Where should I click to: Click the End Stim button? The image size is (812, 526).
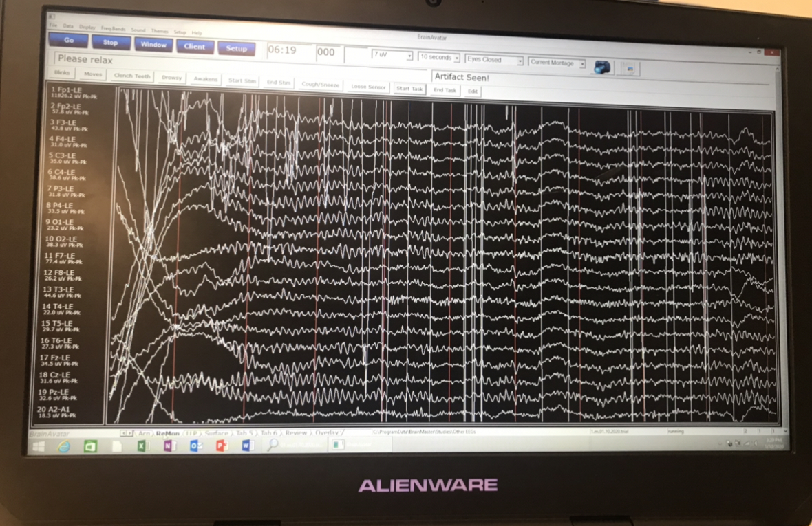point(279,83)
